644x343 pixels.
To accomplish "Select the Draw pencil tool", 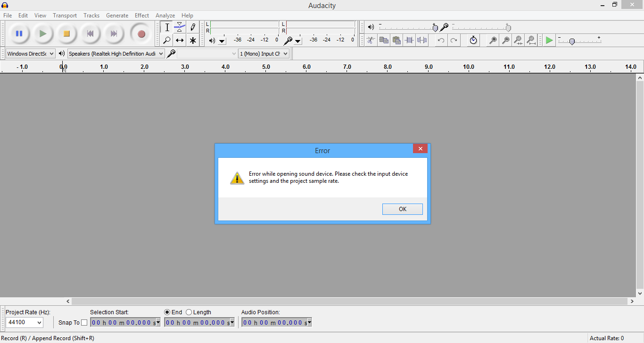I will (x=192, y=27).
